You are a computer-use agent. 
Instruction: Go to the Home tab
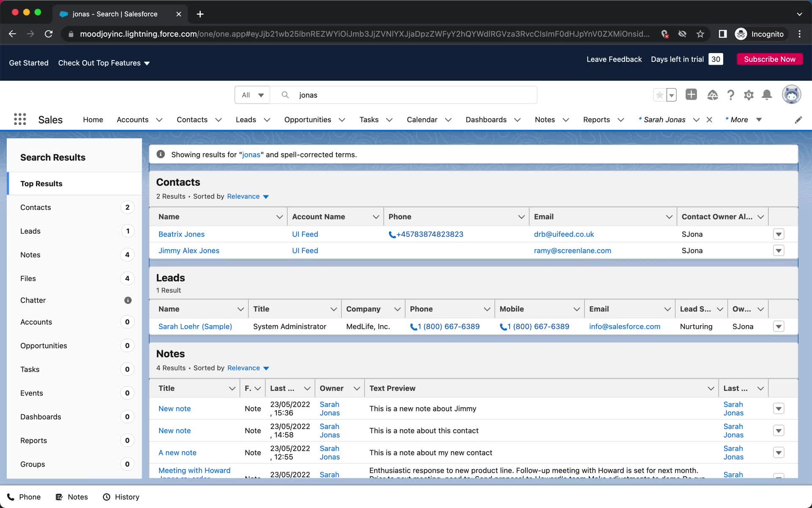coord(93,120)
